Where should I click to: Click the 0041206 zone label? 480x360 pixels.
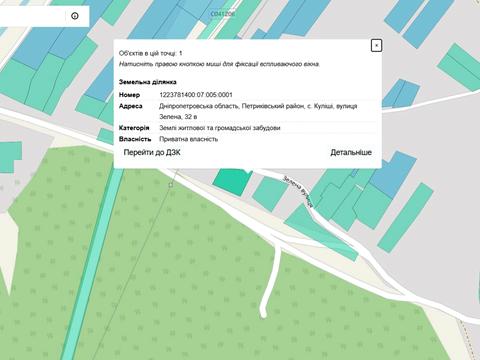(x=223, y=14)
